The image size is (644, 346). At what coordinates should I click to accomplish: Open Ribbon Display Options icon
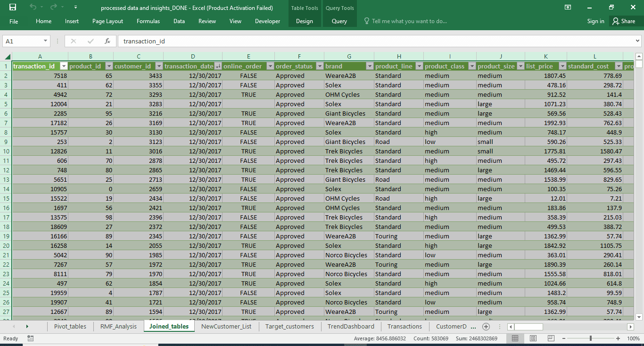tap(568, 7)
